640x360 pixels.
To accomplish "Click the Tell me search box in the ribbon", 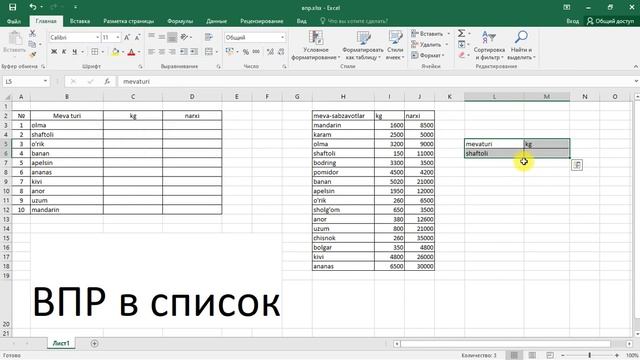I will 354,21.
